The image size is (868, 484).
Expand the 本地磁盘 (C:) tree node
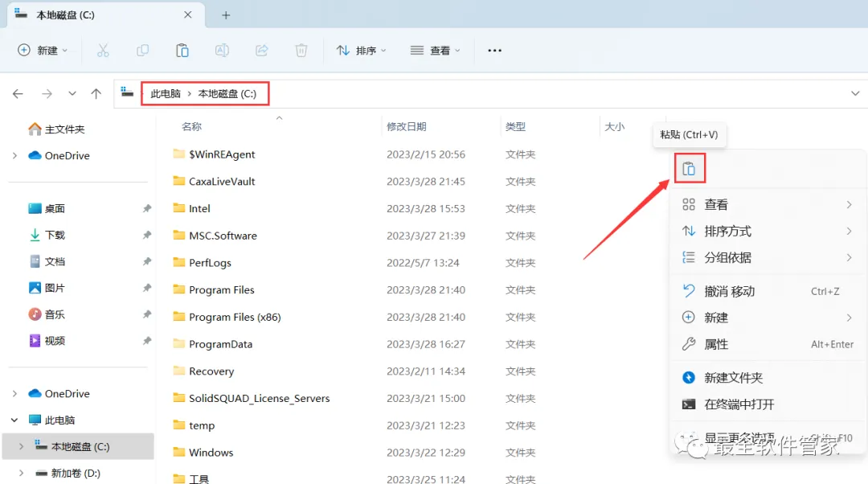(x=22, y=446)
